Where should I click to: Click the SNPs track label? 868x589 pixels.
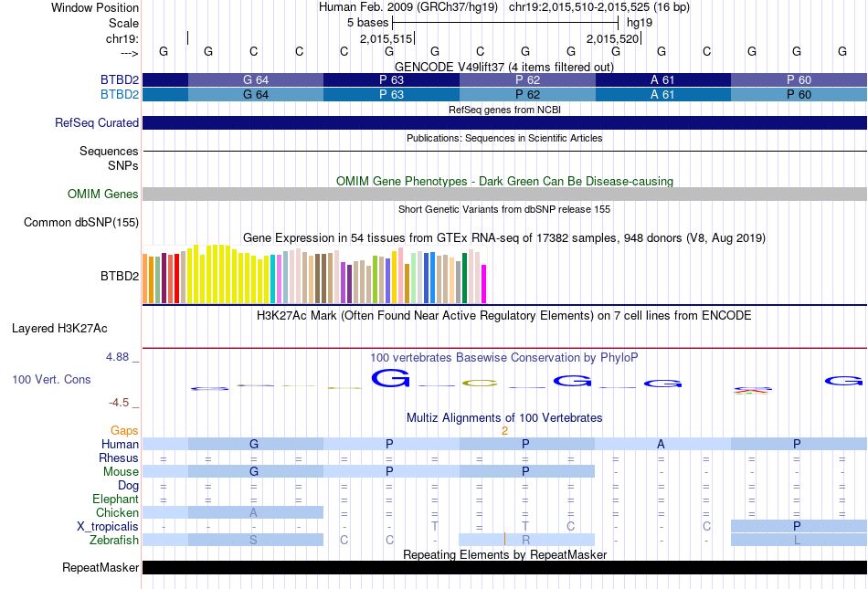[x=123, y=165]
